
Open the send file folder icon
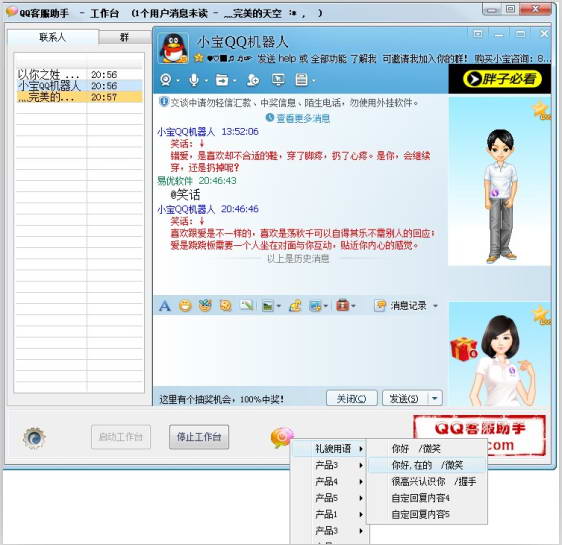point(222,80)
